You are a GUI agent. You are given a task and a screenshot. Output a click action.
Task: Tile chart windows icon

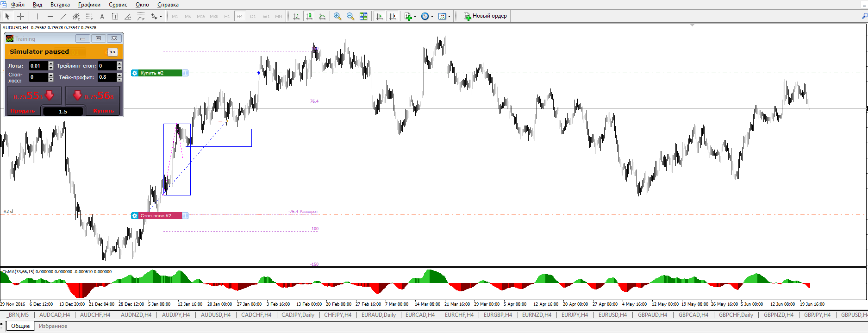click(x=363, y=16)
